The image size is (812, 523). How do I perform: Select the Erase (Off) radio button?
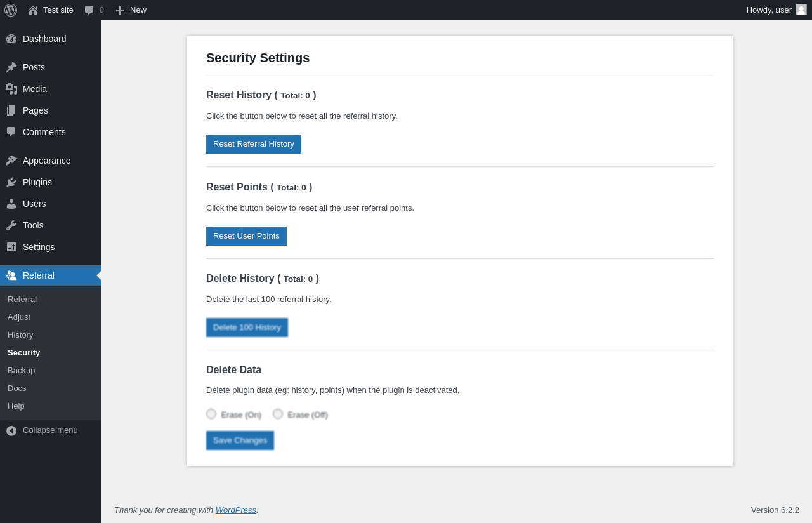pyautogui.click(x=278, y=414)
